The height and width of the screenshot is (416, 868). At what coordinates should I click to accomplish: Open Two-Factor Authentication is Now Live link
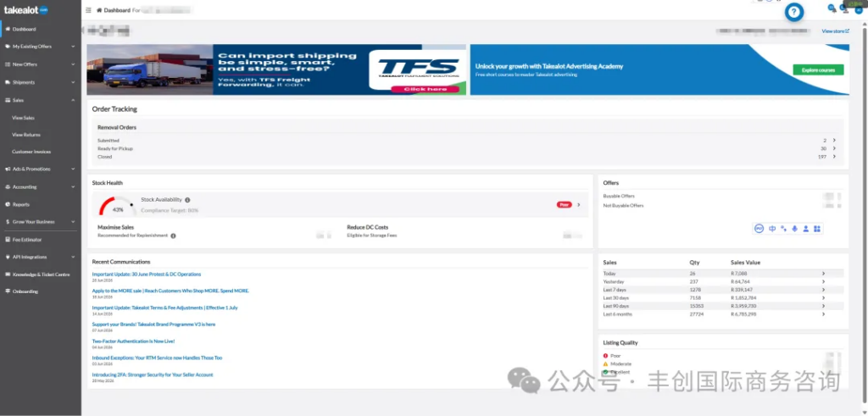pyautogui.click(x=133, y=341)
